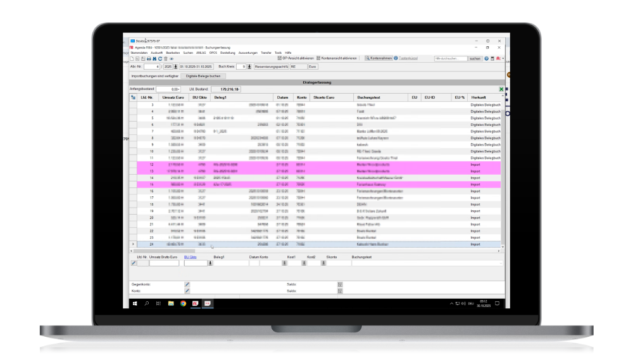Click the trash can delete icon
633x364 pixels.
click(165, 59)
